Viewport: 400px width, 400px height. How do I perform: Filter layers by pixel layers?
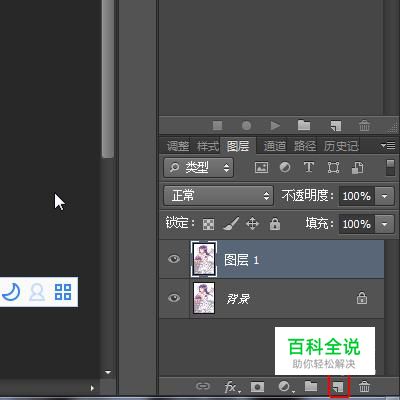pos(261,167)
